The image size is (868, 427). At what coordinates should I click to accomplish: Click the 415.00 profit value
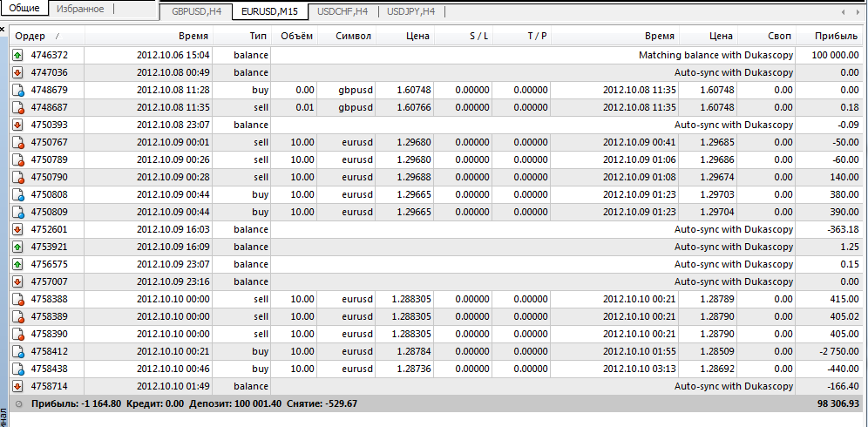pos(845,300)
